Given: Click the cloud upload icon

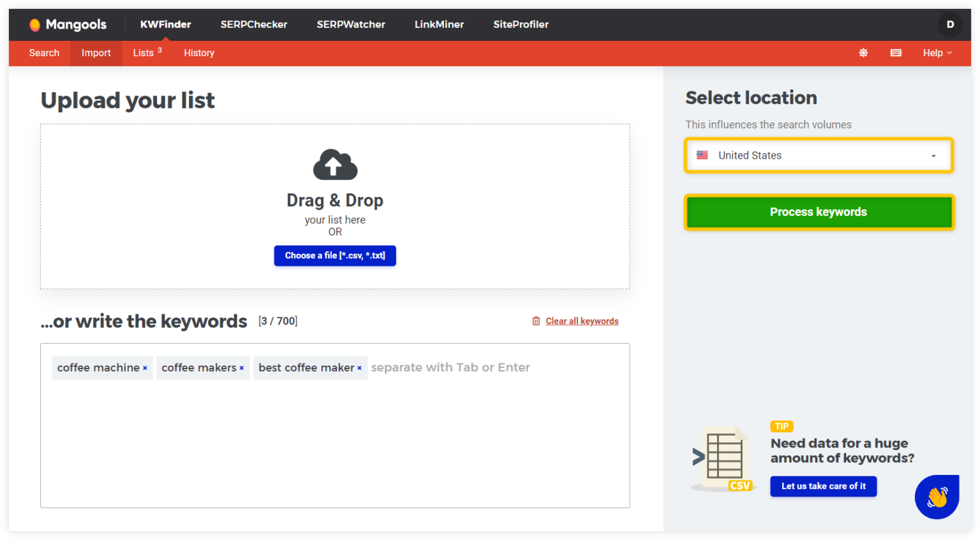Looking at the screenshot, I should coord(335,165).
